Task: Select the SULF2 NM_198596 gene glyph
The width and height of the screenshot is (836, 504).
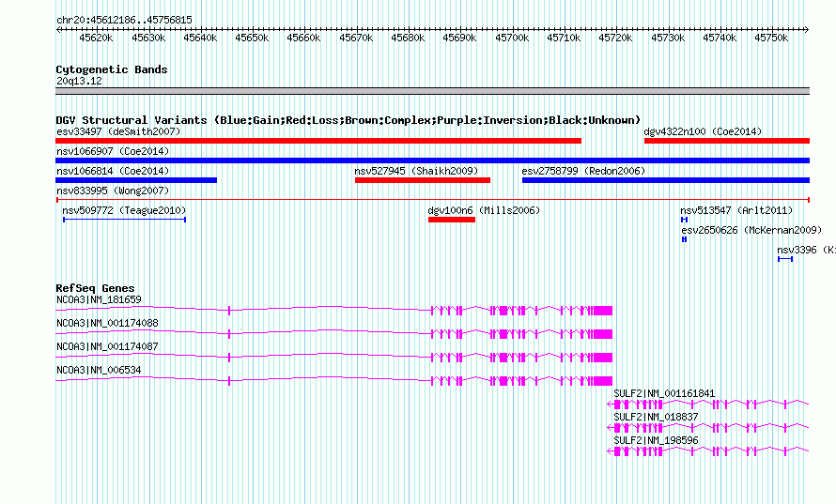Action: coord(708,451)
